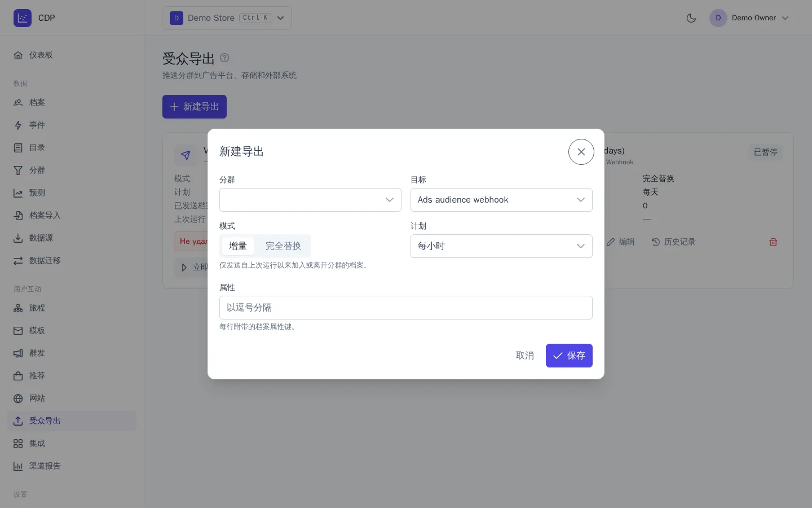Open the Demo Owner user menu
The image size is (812, 508).
click(x=749, y=18)
